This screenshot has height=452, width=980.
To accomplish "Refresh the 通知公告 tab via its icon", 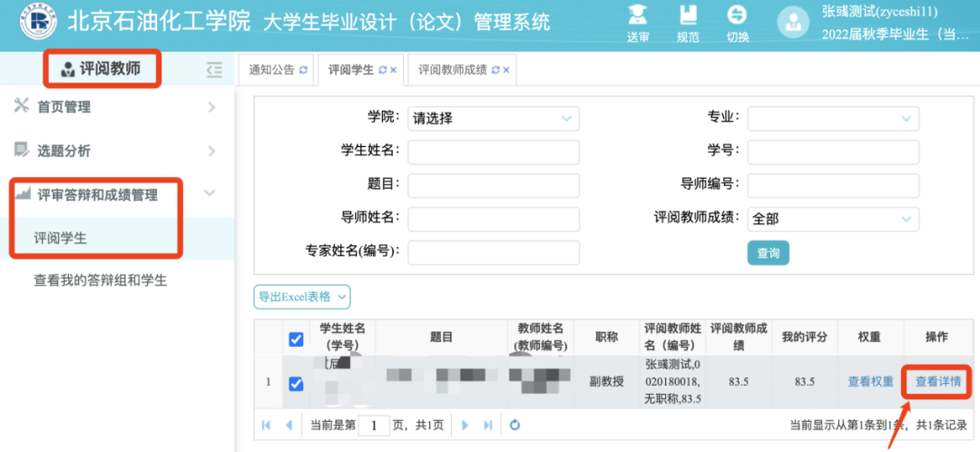I will pyautogui.click(x=304, y=70).
